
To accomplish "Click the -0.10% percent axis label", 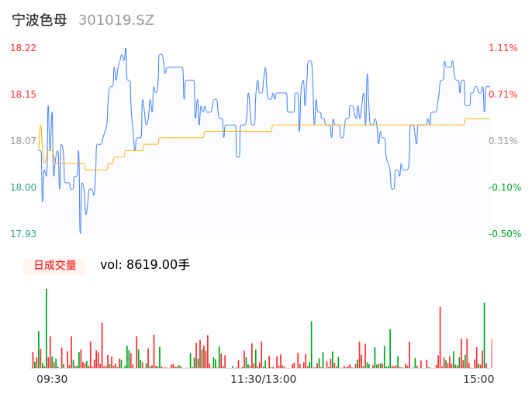I will click(x=503, y=188).
